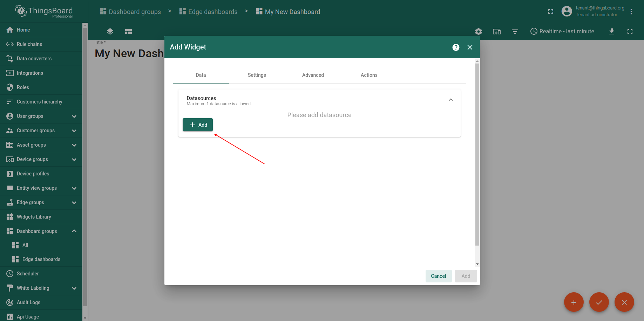The height and width of the screenshot is (321, 644).
Task: Switch to the Advanced tab
Action: coord(313,75)
